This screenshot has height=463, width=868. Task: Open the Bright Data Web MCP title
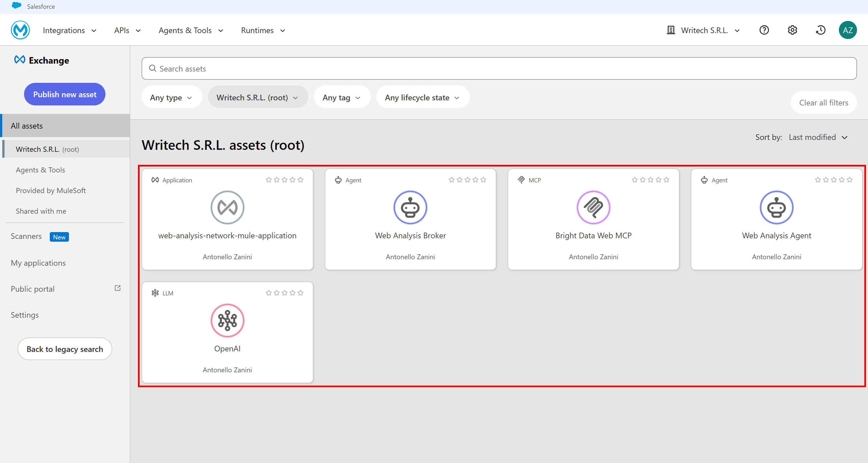click(x=593, y=235)
